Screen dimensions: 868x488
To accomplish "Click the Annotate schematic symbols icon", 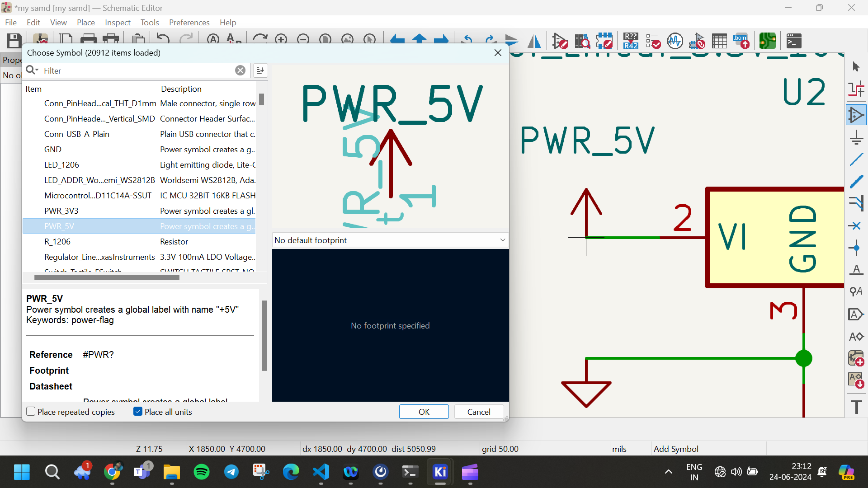I will tap(631, 41).
